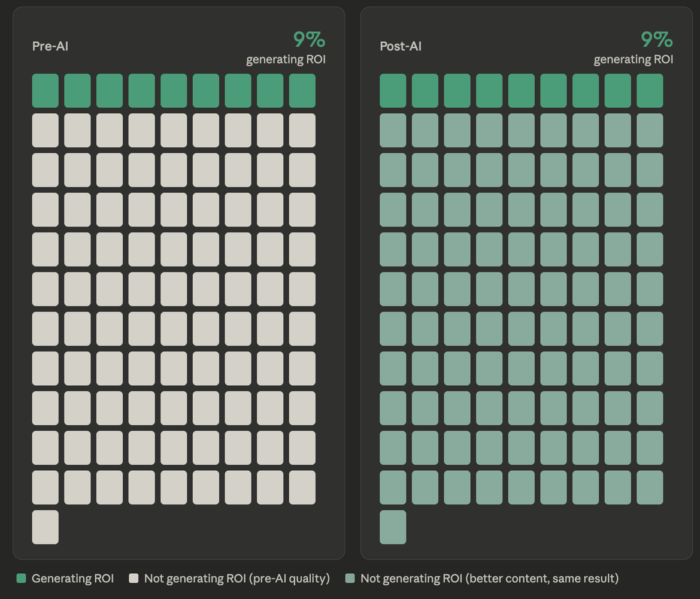Screen dimensions: 700x599
Task: Click the beige pre-AI quality legend swatch
Action: tap(134, 579)
